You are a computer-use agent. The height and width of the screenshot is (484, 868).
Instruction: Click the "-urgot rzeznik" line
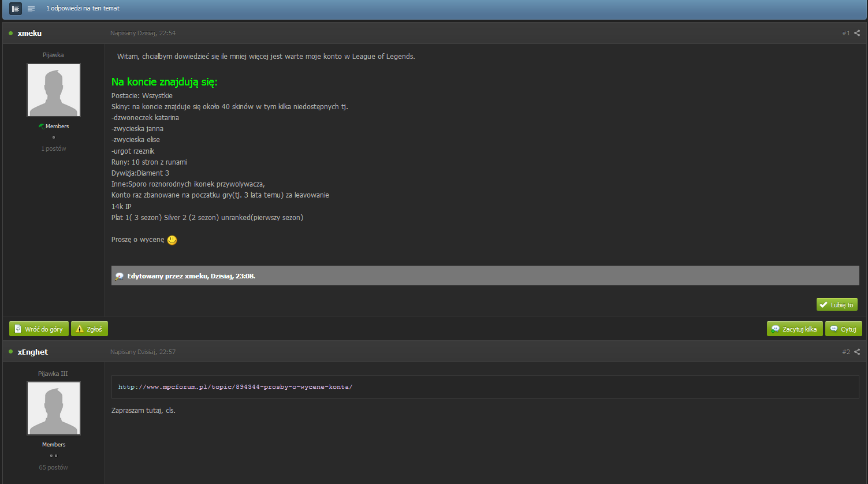[133, 151]
